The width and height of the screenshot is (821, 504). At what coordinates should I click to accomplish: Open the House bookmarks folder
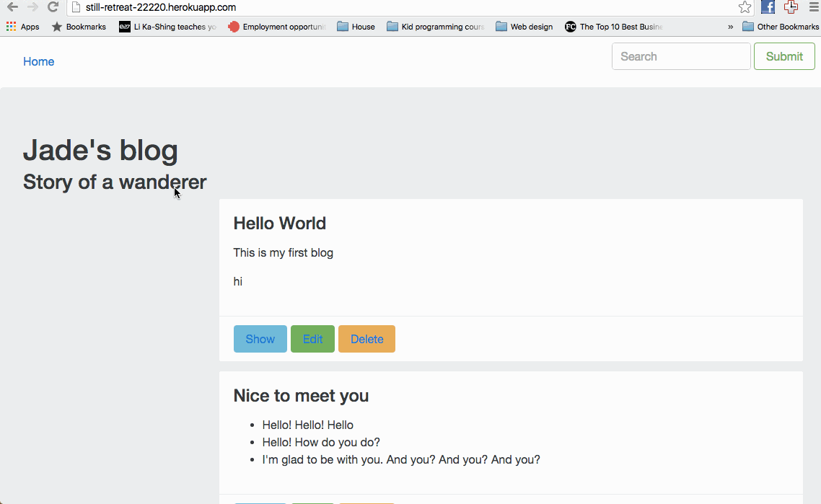click(356, 27)
